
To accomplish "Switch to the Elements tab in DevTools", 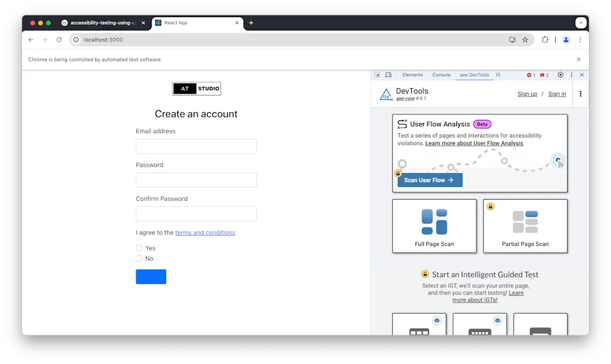I will click(412, 75).
